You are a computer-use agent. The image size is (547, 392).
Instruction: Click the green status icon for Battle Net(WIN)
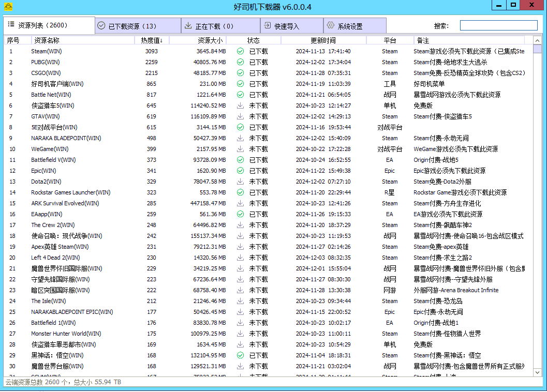coord(240,95)
